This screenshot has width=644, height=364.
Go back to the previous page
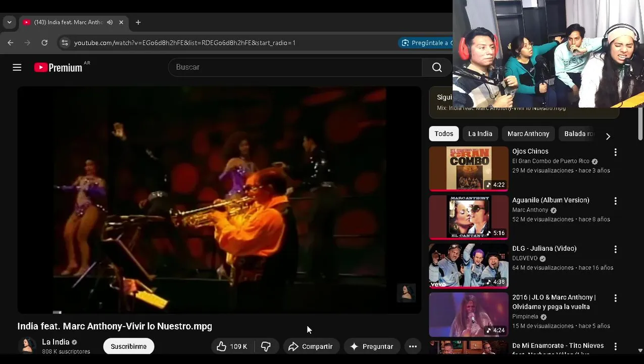pyautogui.click(x=11, y=43)
